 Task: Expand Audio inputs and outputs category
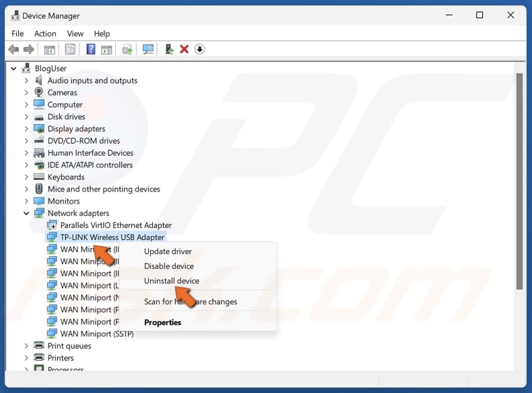click(x=26, y=80)
